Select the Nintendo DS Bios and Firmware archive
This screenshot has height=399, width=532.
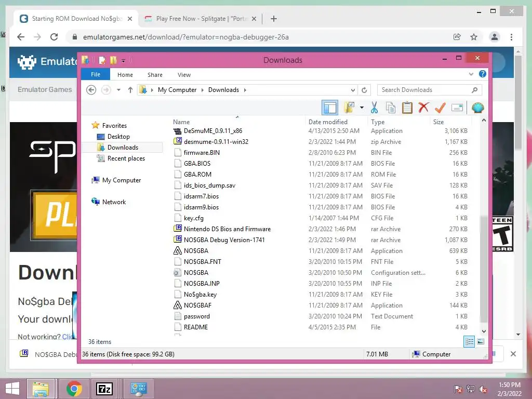click(227, 229)
